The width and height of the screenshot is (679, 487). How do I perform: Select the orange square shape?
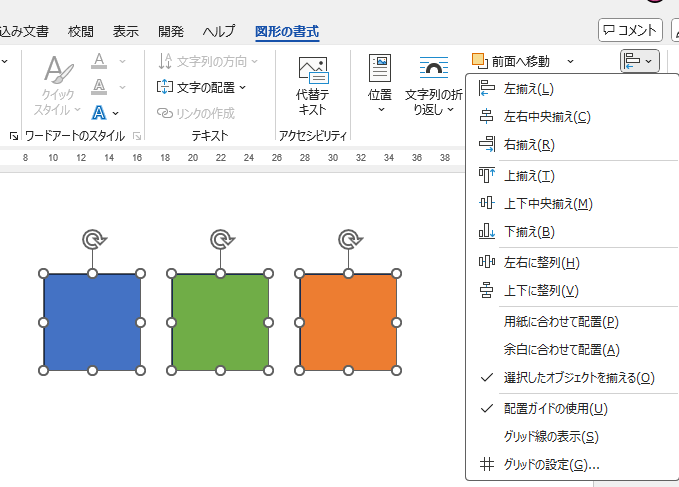348,322
